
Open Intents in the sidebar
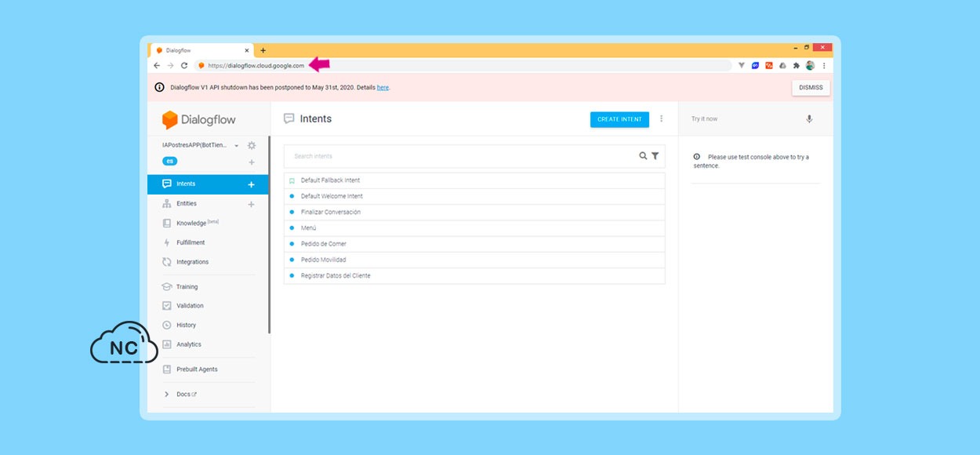(186, 184)
